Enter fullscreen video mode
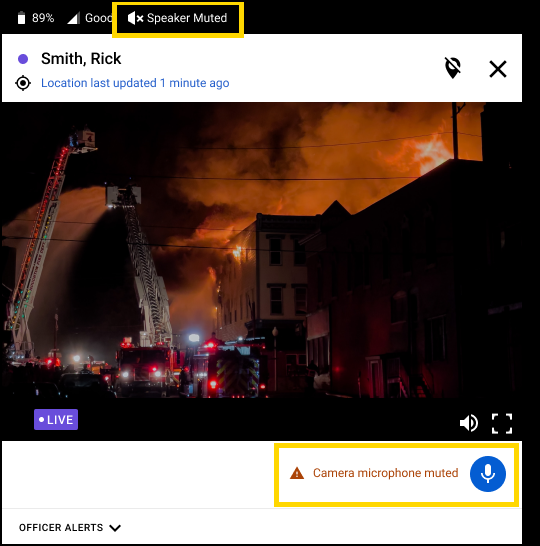This screenshot has height=546, width=540. pos(502,424)
